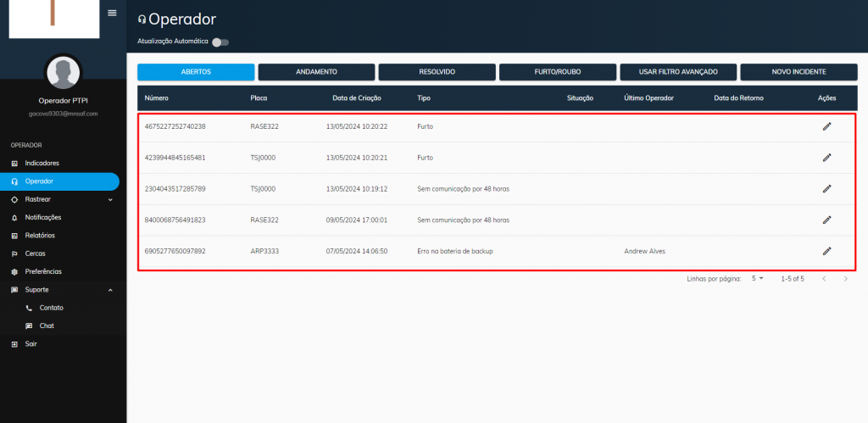The height and width of the screenshot is (423, 868).
Task: Click 'Erro na bateria de backup' text
Action: [x=455, y=252]
